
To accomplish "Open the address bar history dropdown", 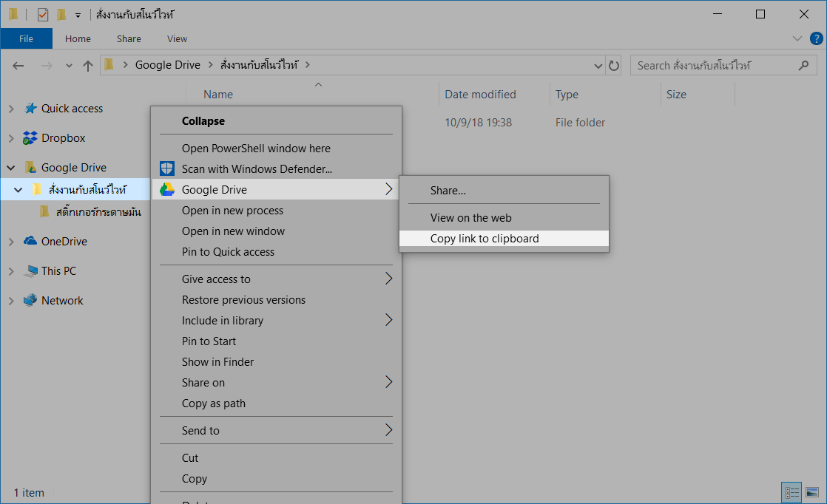I will (x=598, y=66).
